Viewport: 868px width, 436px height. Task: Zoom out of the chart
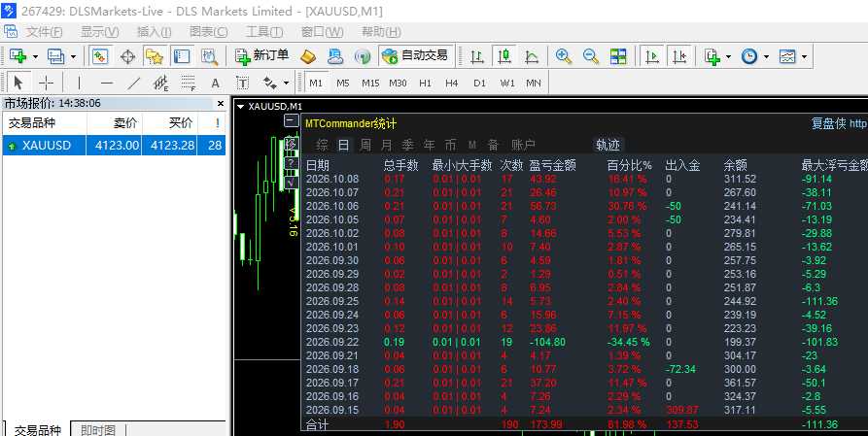591,56
